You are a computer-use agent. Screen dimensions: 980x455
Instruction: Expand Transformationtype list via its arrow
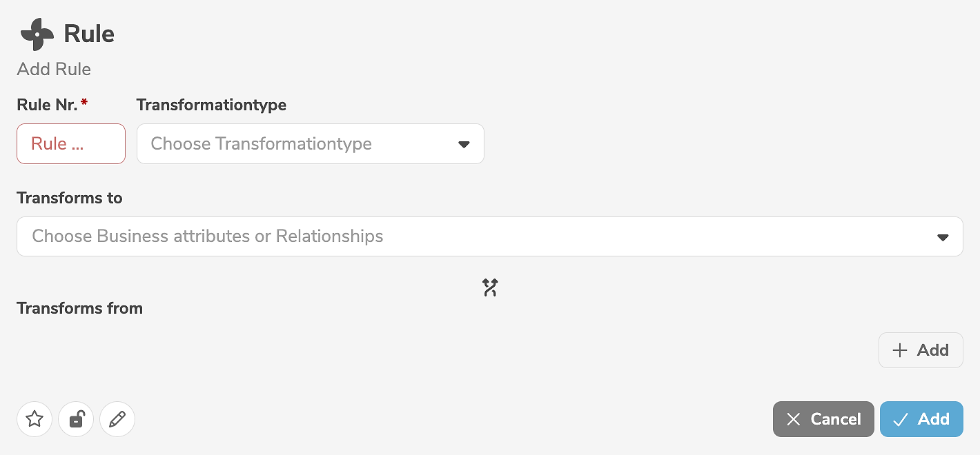tap(464, 144)
